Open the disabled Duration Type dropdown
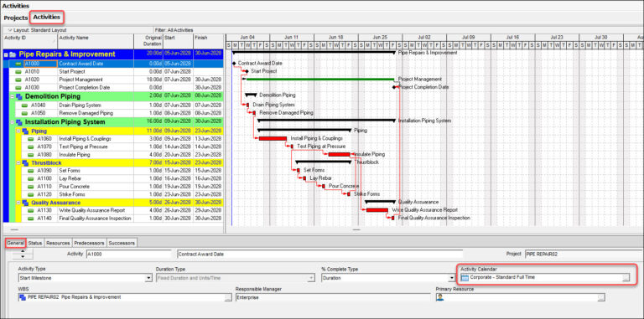The height and width of the screenshot is (319, 644). (312, 278)
